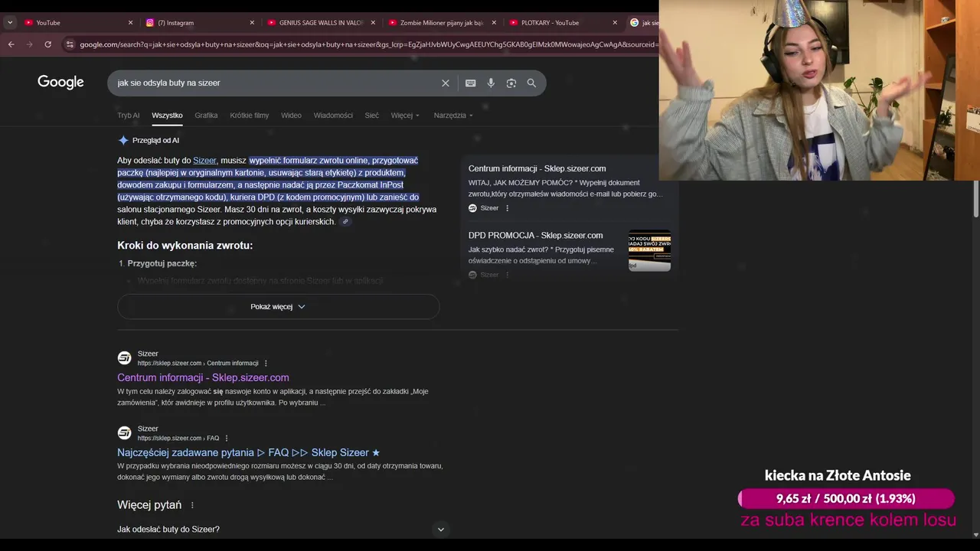Viewport: 980px width, 551px height.
Task: Select the Krótkie filmy results tab
Action: click(x=250, y=116)
